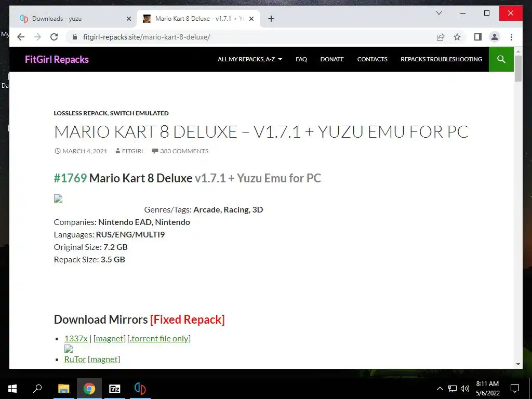Click the #1769 repack number
Image resolution: width=532 pixels, height=399 pixels.
[70, 178]
